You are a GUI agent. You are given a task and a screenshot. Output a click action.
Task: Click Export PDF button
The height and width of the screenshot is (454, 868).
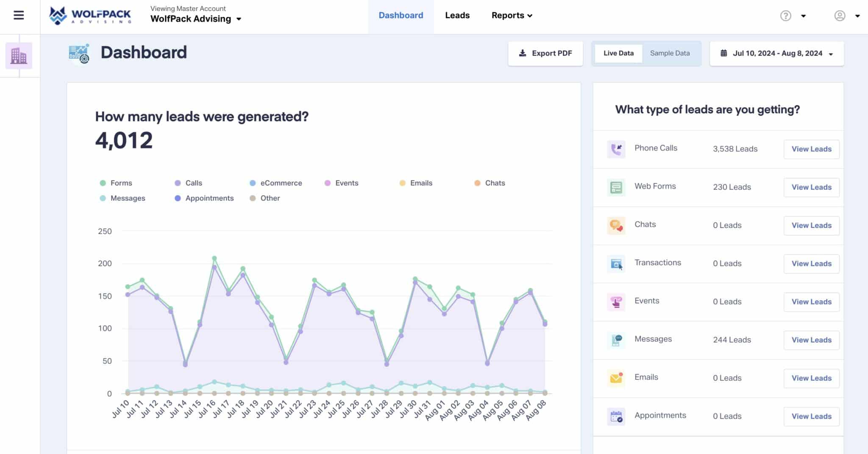(x=545, y=53)
